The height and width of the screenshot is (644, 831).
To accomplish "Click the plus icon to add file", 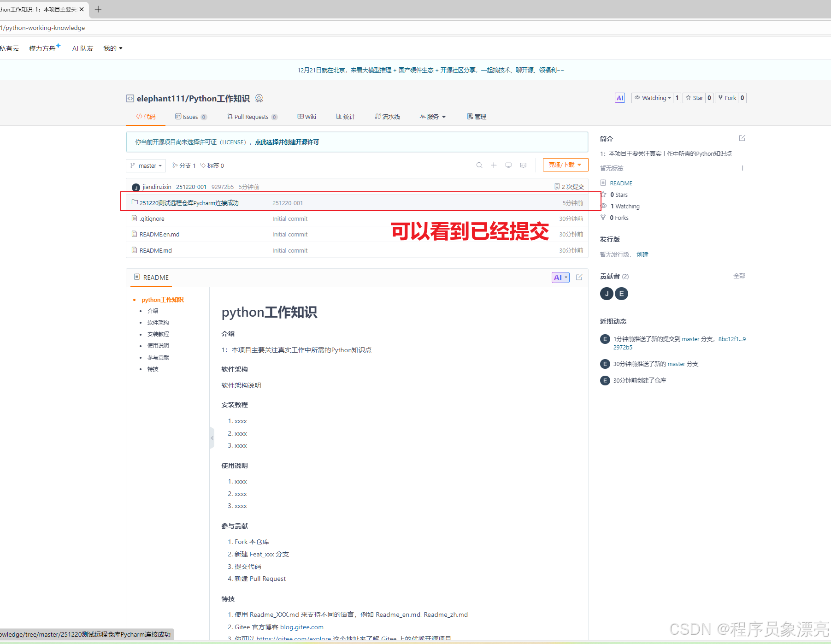I will tap(494, 165).
